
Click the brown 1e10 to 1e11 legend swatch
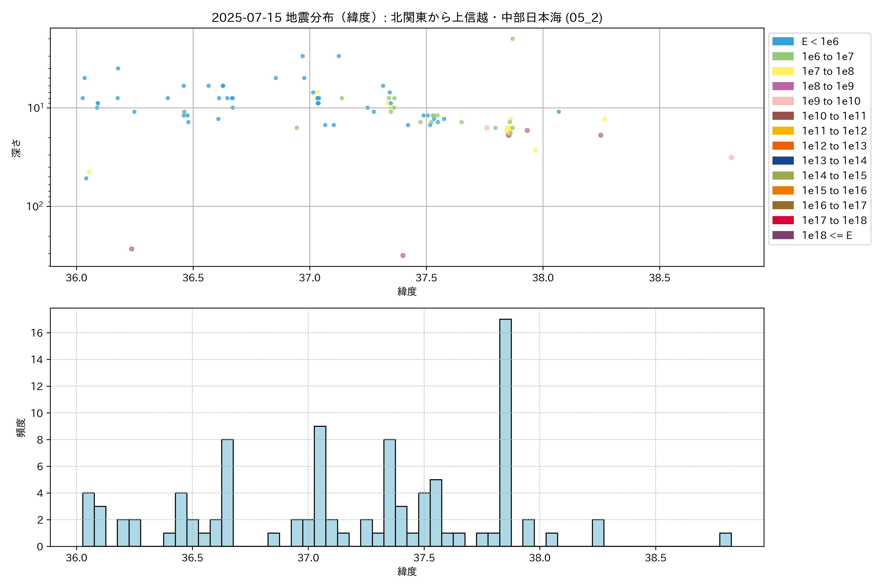coord(783,116)
